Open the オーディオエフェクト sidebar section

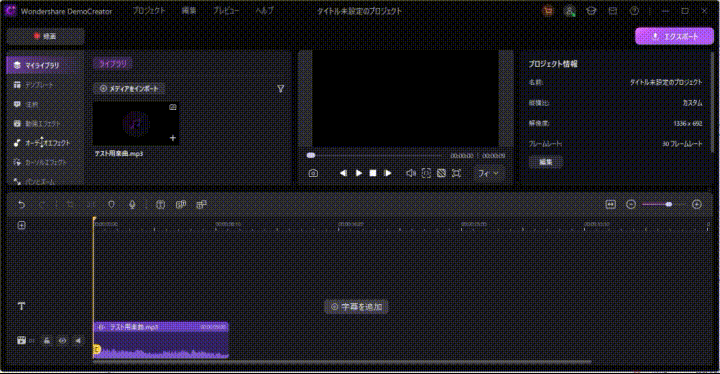45,143
